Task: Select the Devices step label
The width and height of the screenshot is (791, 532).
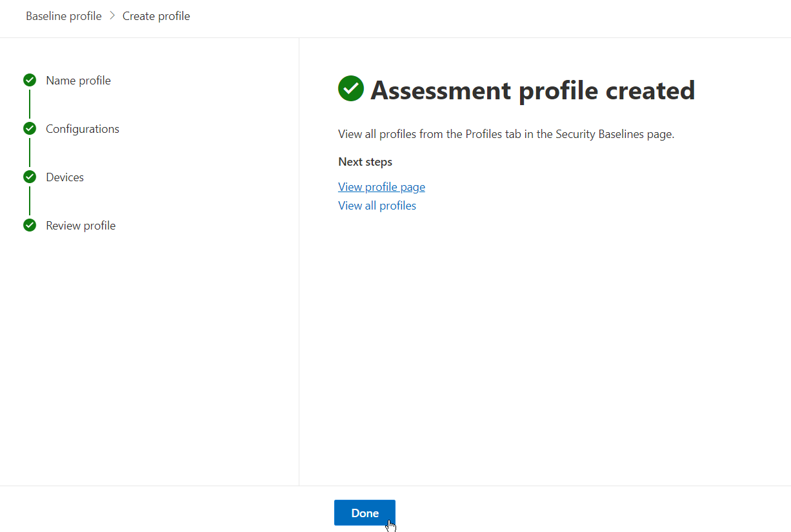Action: pyautogui.click(x=65, y=177)
